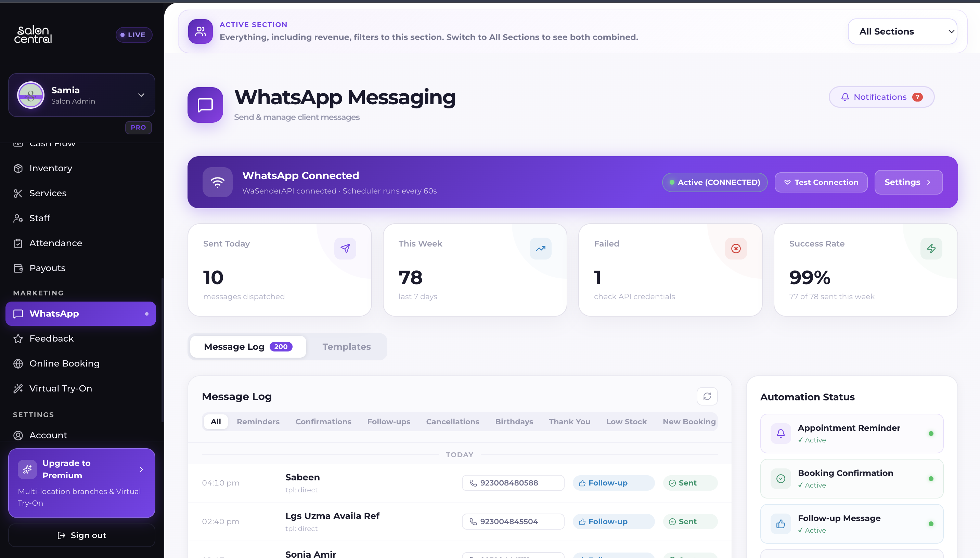Open Staff in sidebar
Screen dimensions: 980x558
tap(80, 218)
